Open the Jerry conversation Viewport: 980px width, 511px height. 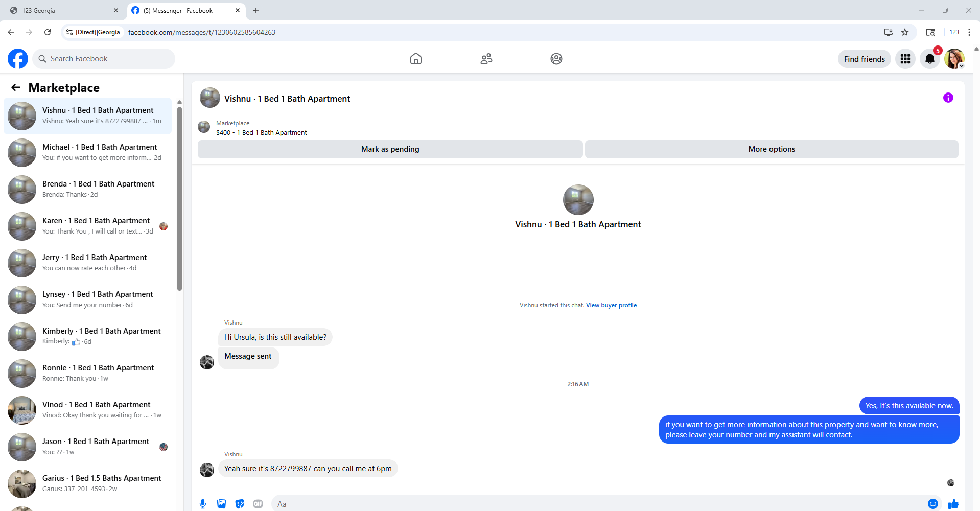88,263
